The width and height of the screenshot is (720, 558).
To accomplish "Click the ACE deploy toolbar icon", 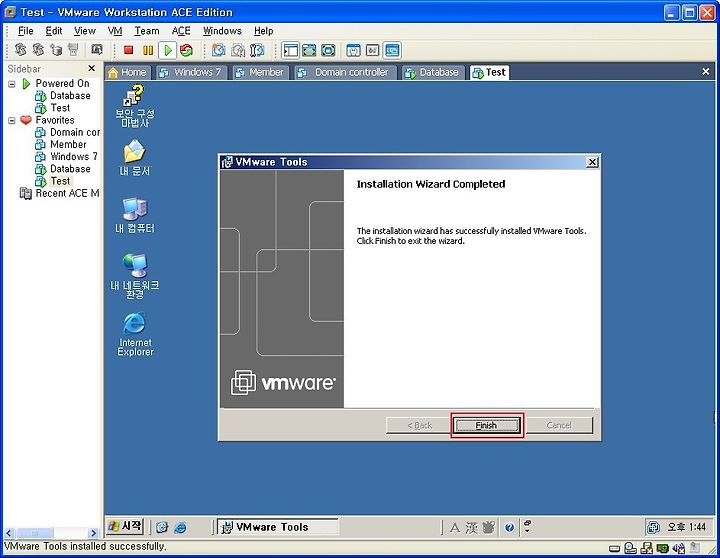I will [73, 50].
